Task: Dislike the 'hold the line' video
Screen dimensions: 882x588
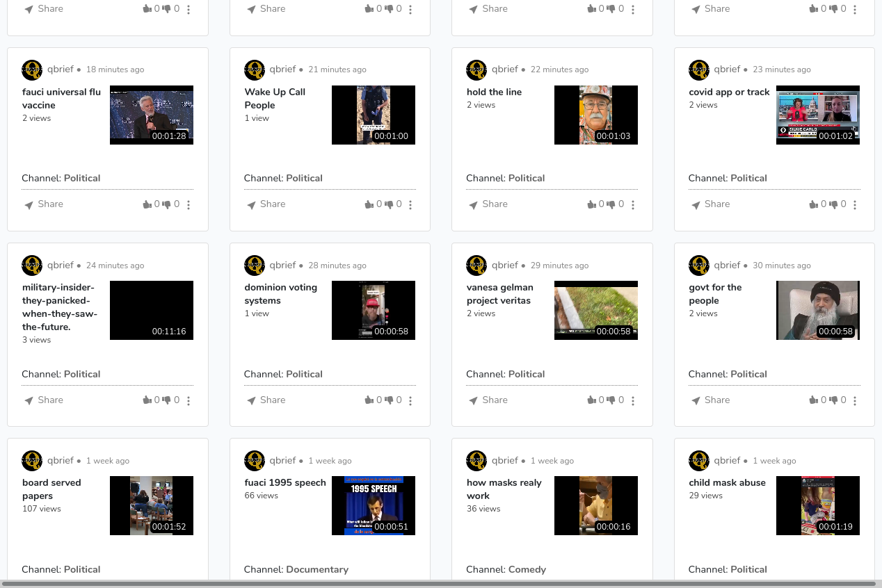Action: click(x=611, y=204)
